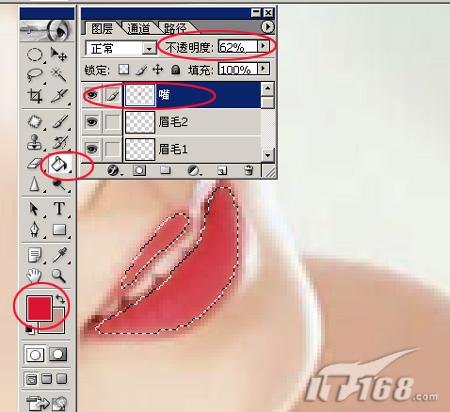Switch to the 通道 tab
The height and width of the screenshot is (412, 450).
[x=139, y=29]
